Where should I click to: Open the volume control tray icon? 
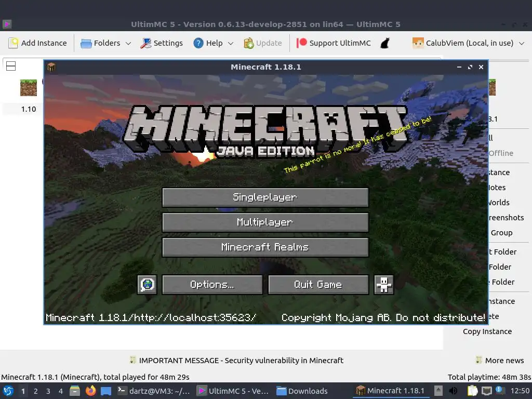point(453,391)
